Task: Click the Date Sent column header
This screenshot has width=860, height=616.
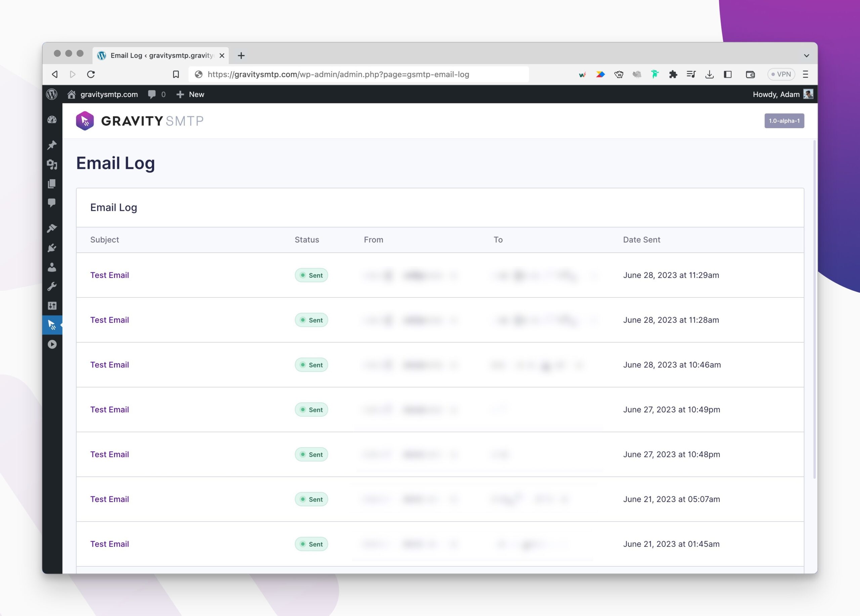Action: [642, 240]
